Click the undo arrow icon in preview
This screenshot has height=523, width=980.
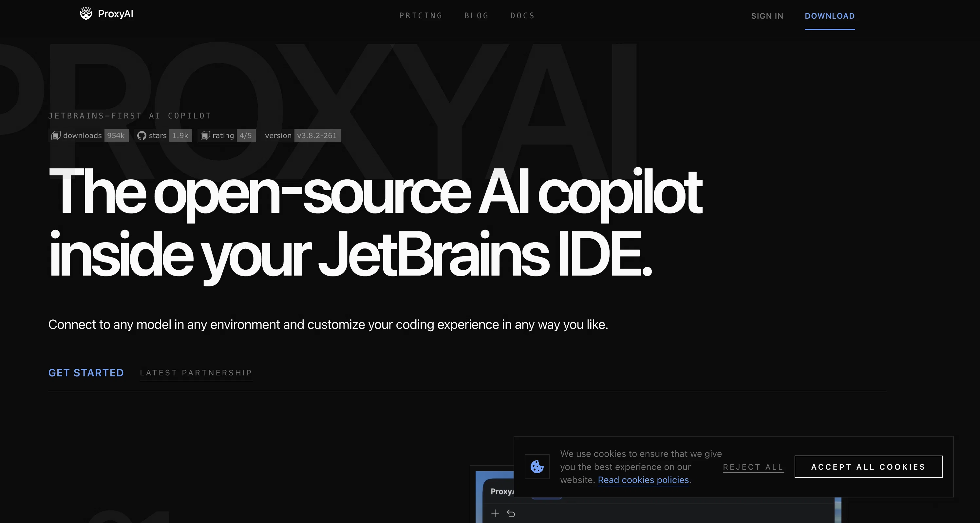(x=511, y=514)
